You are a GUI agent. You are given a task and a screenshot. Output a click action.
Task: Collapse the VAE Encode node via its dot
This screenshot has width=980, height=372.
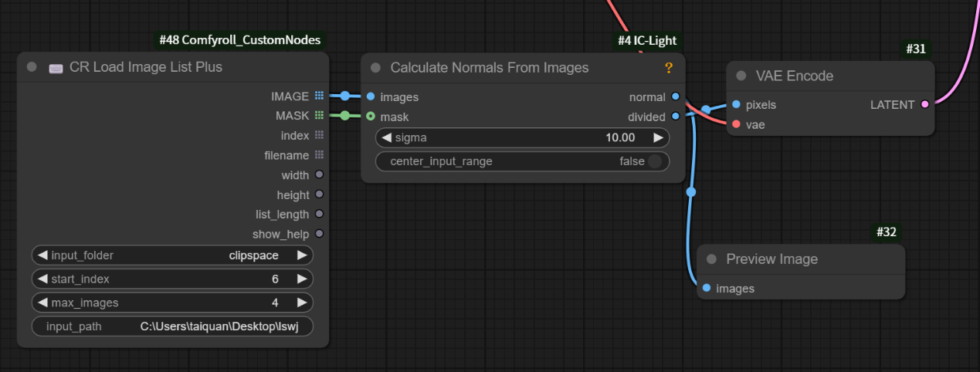pyautogui.click(x=741, y=76)
